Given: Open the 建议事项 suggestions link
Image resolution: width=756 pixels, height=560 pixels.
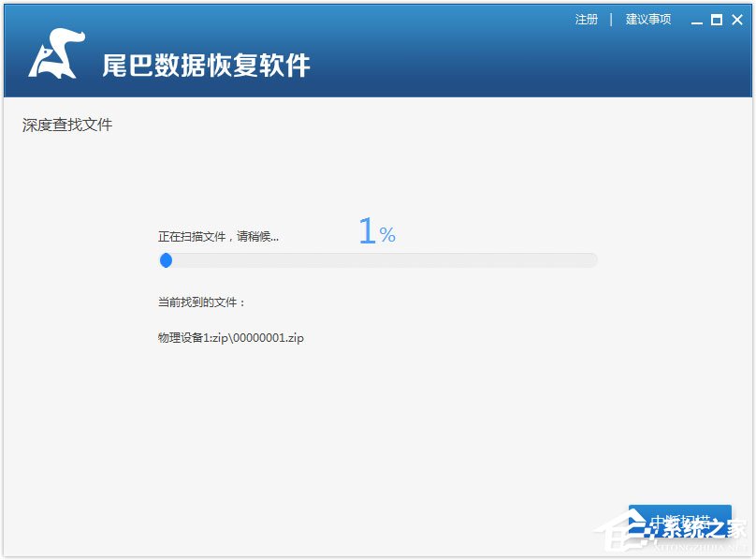Looking at the screenshot, I should [x=648, y=20].
